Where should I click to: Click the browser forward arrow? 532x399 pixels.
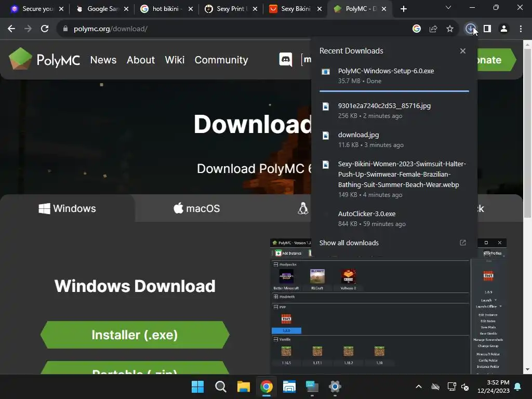(28, 29)
